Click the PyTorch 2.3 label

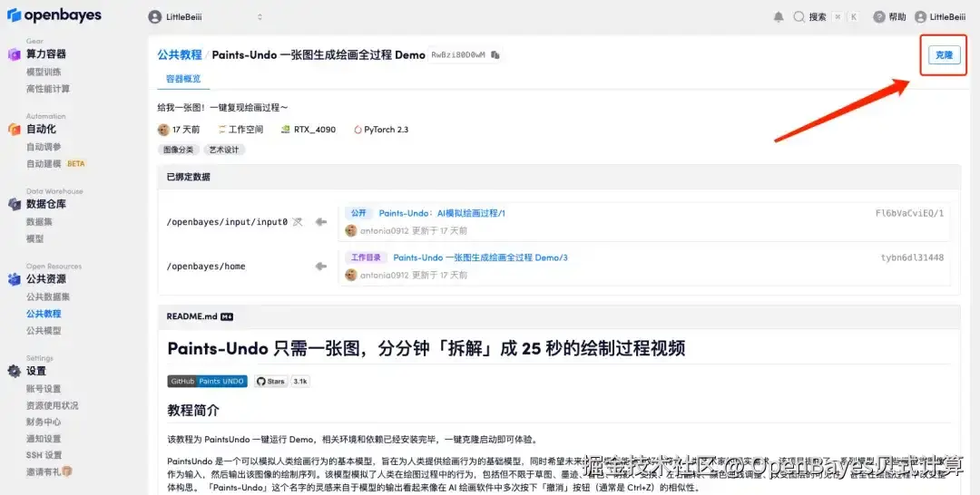380,130
